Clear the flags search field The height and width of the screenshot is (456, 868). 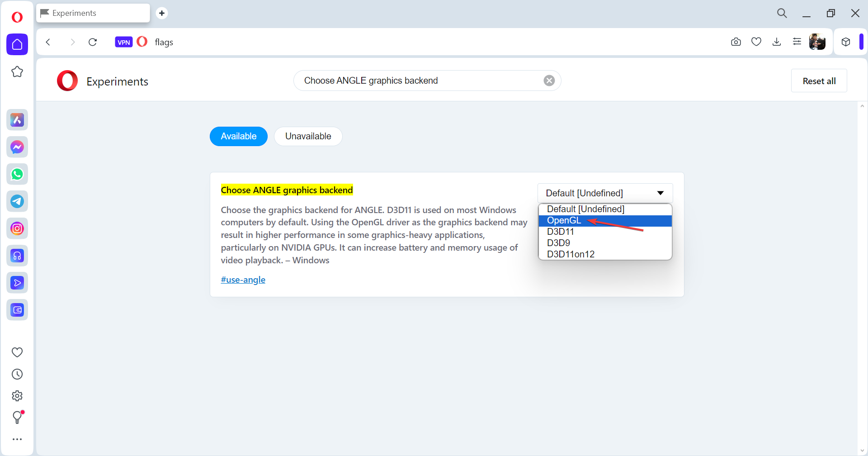tap(549, 81)
